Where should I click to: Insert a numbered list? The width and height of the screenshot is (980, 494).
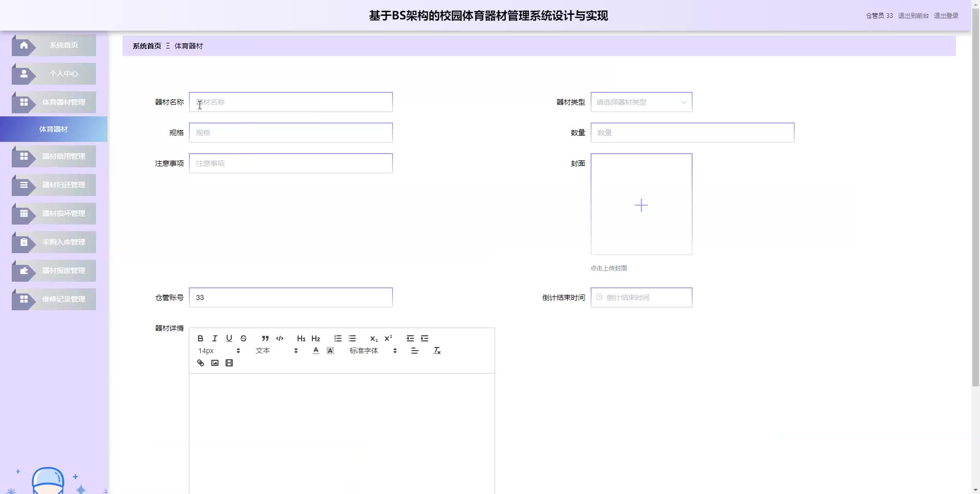pos(337,338)
